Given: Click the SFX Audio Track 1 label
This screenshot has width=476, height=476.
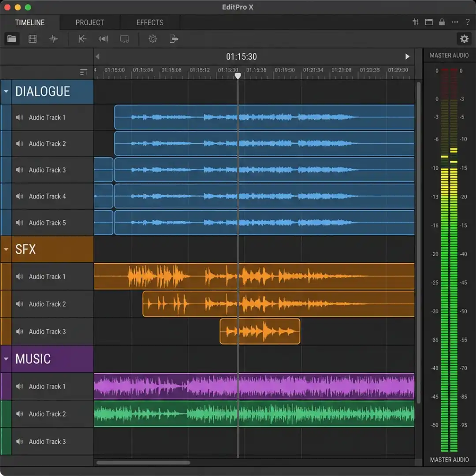Looking at the screenshot, I should click(x=47, y=276).
